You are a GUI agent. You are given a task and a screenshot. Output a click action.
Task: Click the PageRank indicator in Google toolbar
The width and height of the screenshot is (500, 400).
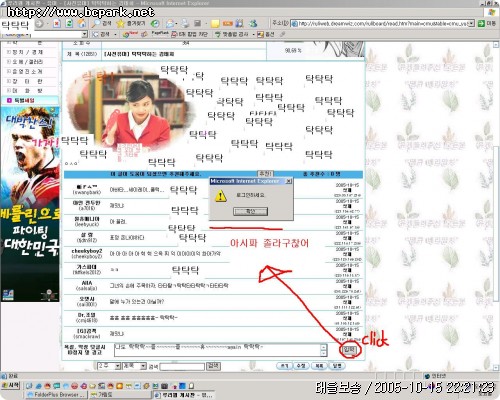(160, 33)
